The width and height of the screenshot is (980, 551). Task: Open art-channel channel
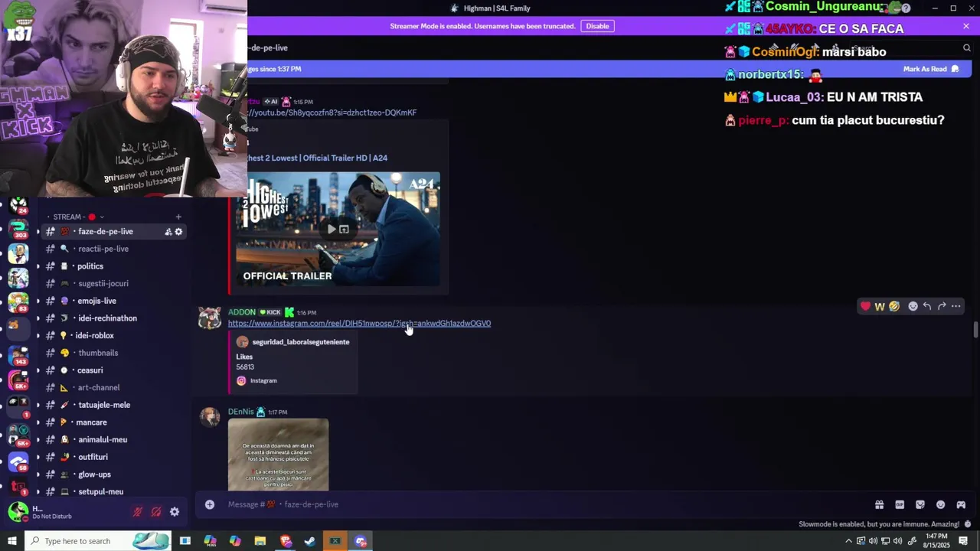tap(113, 388)
